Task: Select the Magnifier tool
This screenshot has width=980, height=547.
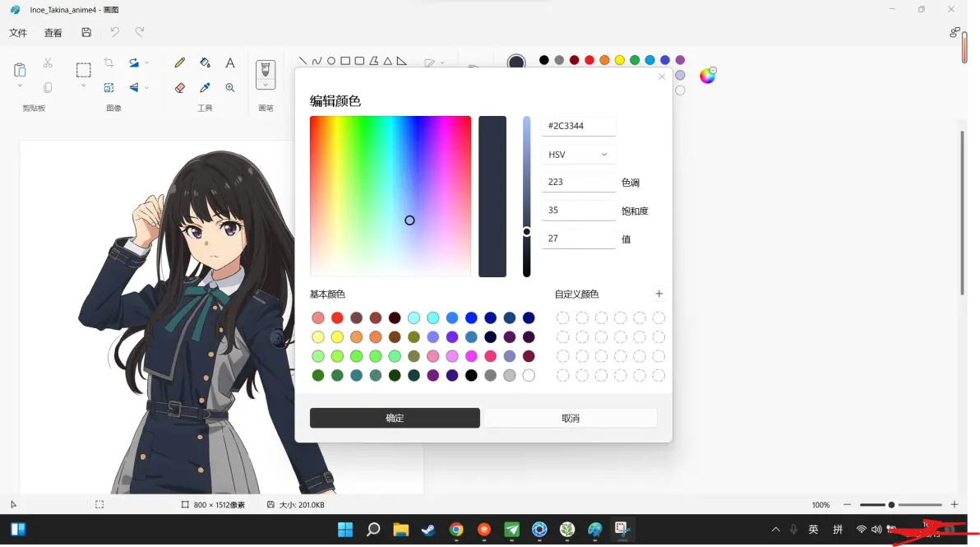Action: point(230,87)
